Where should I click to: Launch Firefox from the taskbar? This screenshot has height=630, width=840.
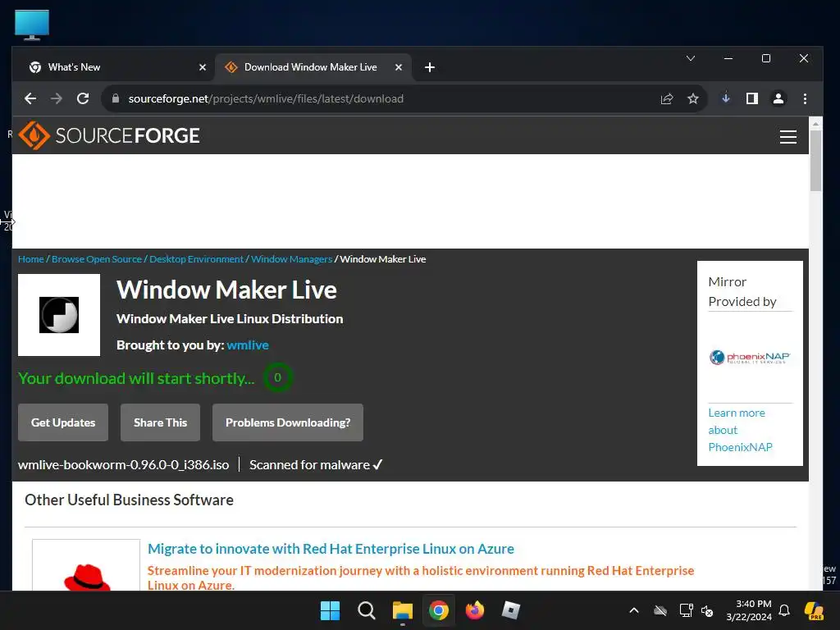tap(475, 610)
